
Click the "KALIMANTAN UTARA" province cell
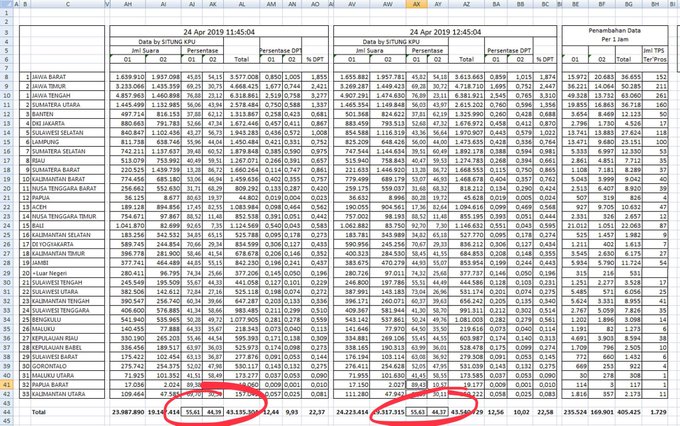pyautogui.click(x=68, y=394)
